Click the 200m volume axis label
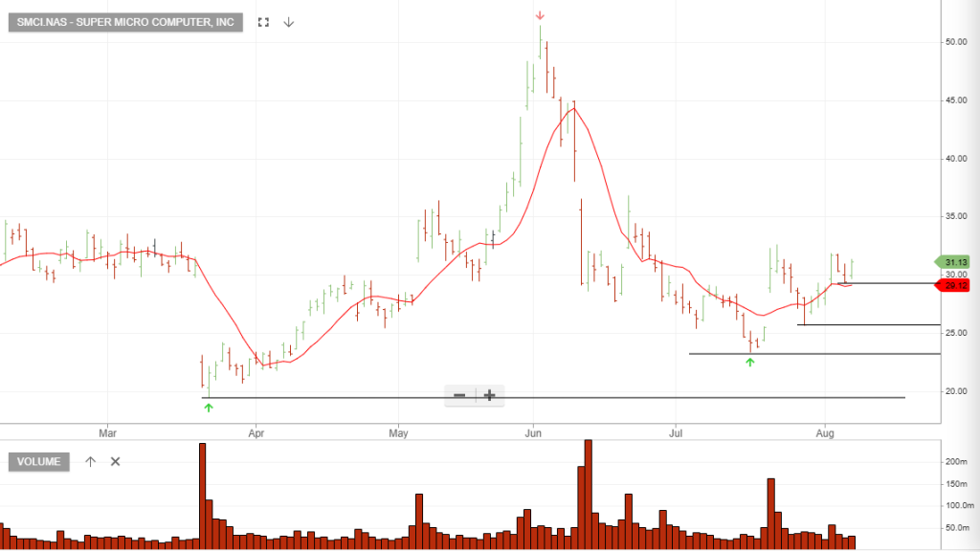The image size is (980, 552). coord(956,461)
